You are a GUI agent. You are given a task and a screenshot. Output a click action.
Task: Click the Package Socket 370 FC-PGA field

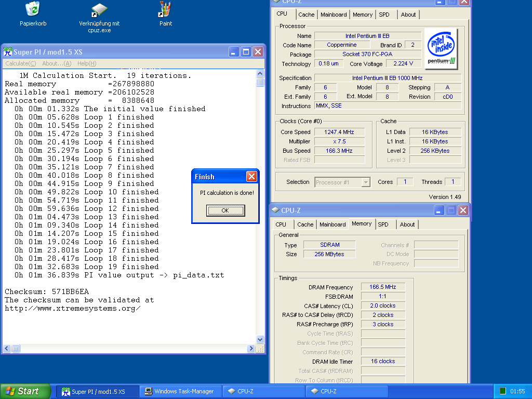click(367, 54)
